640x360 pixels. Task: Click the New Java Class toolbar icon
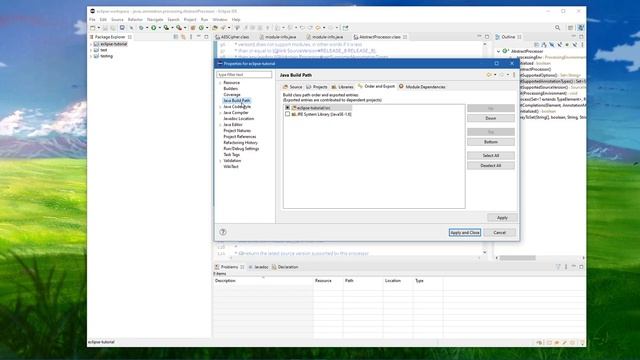pos(201,28)
